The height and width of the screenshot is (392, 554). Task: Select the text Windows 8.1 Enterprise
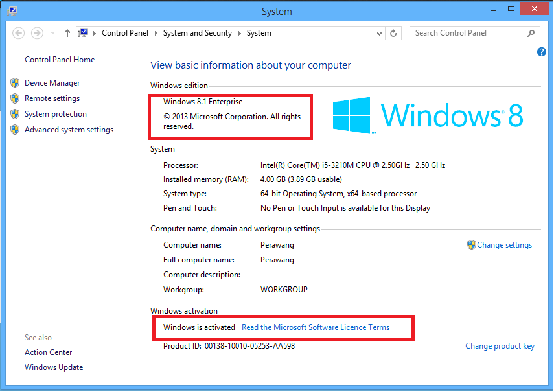pyautogui.click(x=203, y=102)
